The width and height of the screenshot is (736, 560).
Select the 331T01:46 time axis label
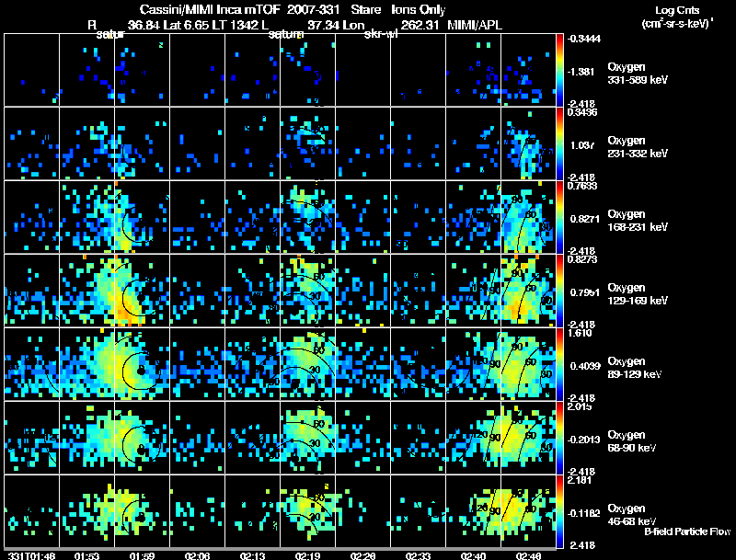click(31, 556)
